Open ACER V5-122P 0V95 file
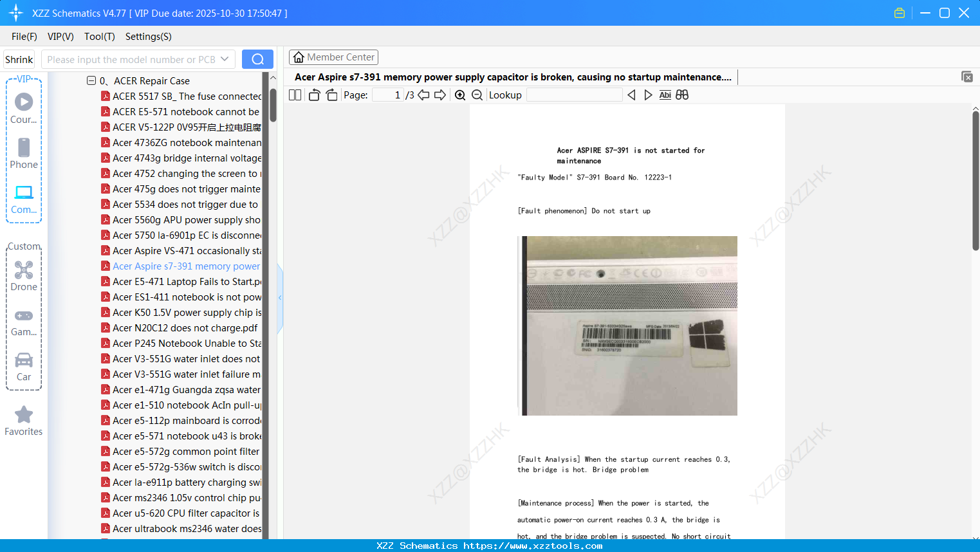This screenshot has width=980, height=552. (181, 127)
